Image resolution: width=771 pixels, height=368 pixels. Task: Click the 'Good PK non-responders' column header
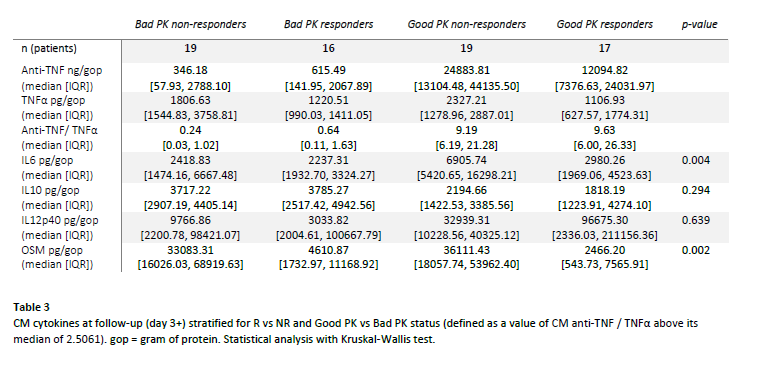pos(466,24)
